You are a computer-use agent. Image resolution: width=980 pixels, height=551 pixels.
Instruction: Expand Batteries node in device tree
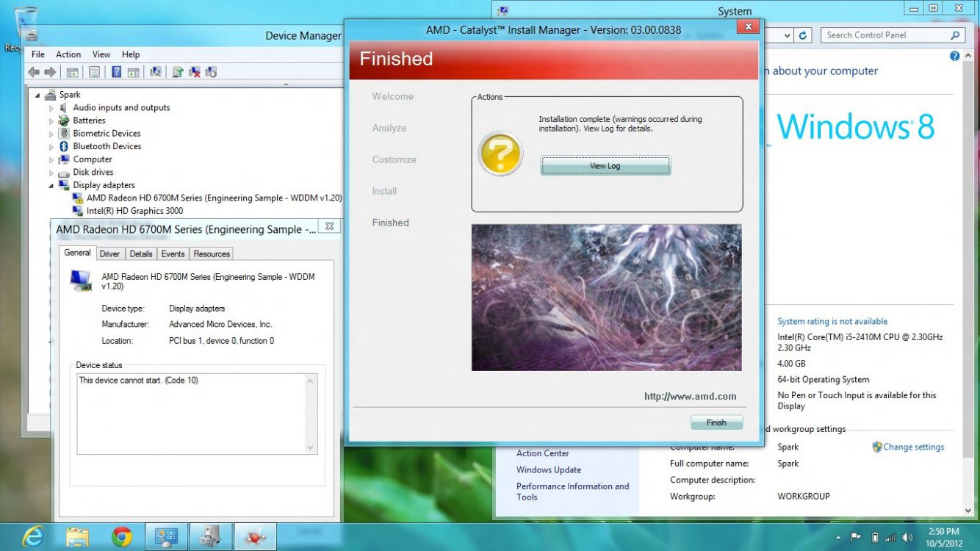point(51,120)
